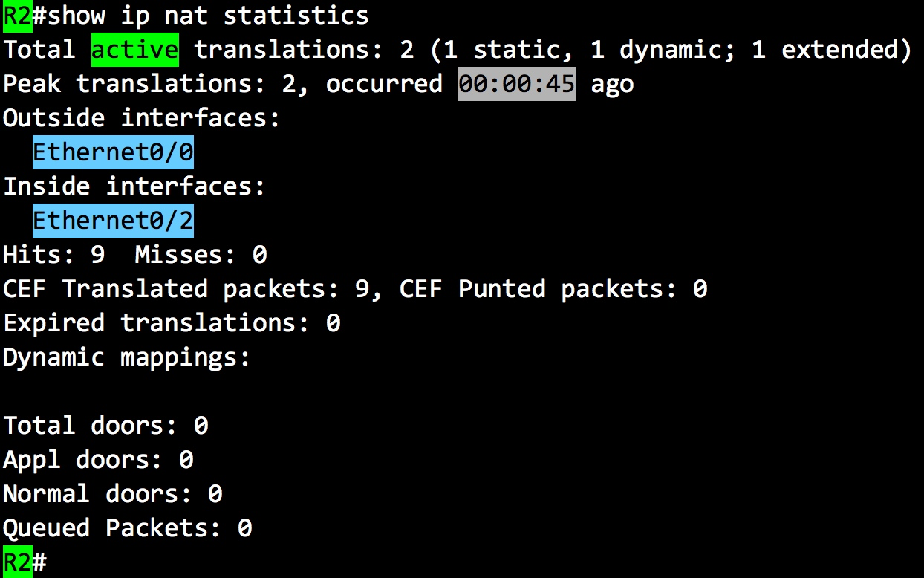Click the 'Total doors: 0' line
The image size is (924, 578).
[105, 426]
